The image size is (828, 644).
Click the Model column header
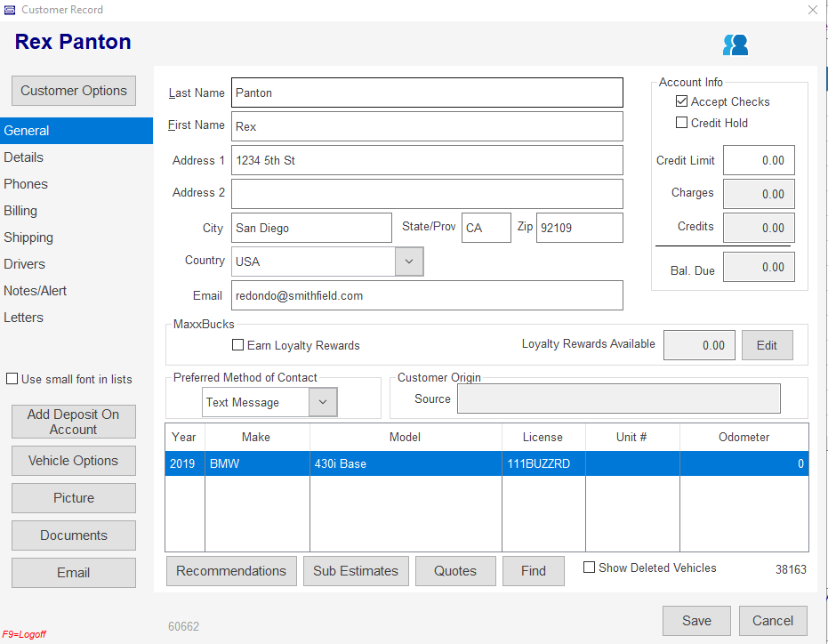pyautogui.click(x=406, y=437)
